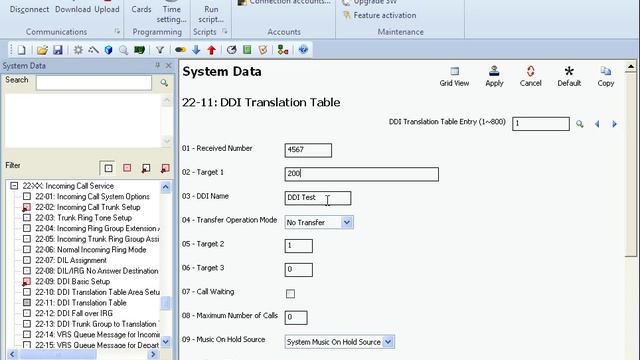Click Disconnect in ribbon

pos(29,9)
